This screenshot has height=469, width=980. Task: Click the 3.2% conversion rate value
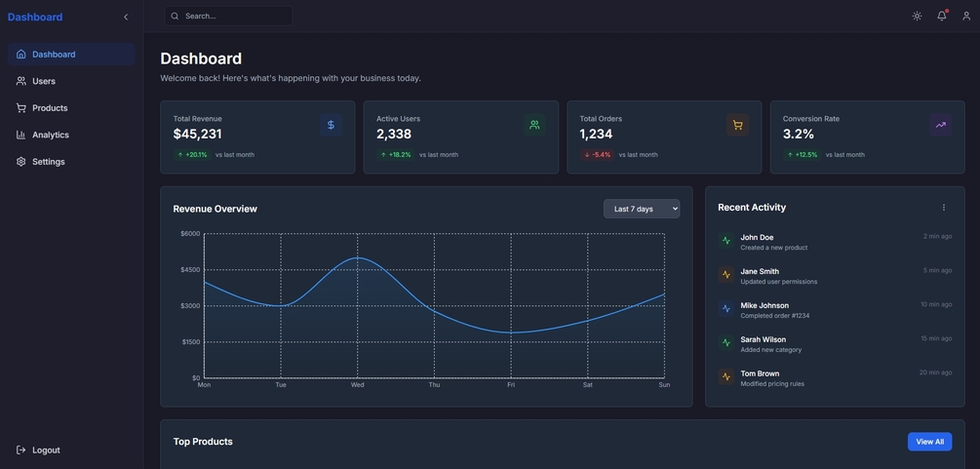[798, 135]
